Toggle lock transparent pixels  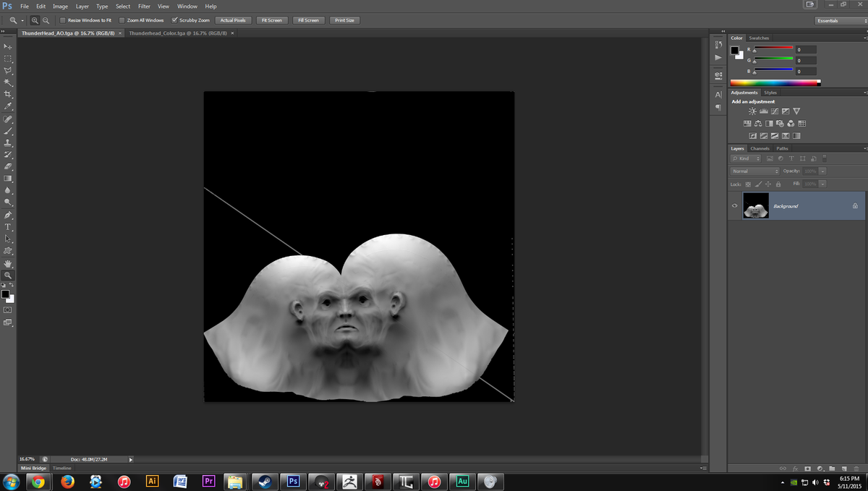coord(749,184)
